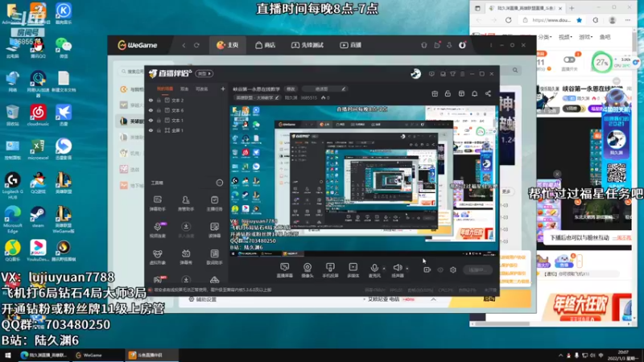Select the 我的场景 tab in 直播伴侣
644x362 pixels.
(165, 89)
